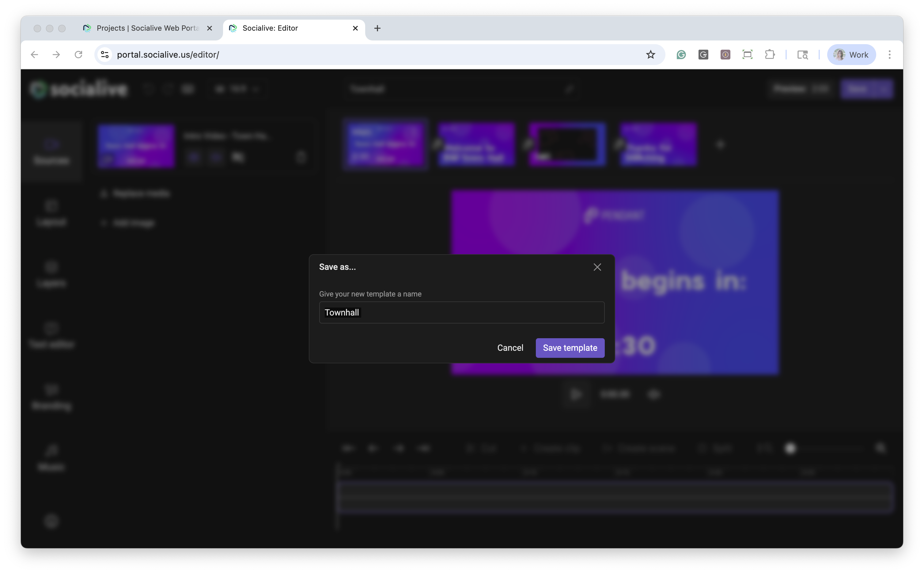The height and width of the screenshot is (574, 924).
Task: Click the green Grammarly extension icon
Action: [x=681, y=55]
